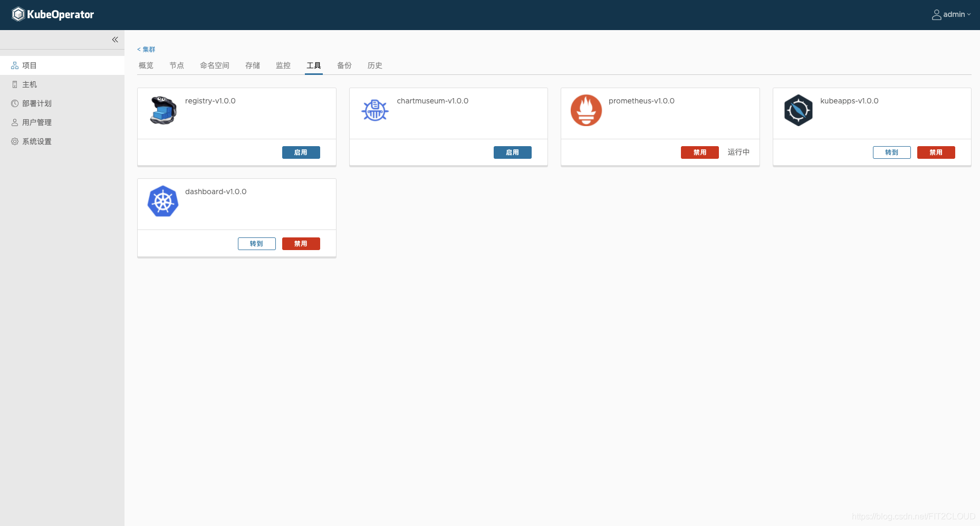This screenshot has width=980, height=526.
Task: Click the dashboard Kubernetes wheel icon
Action: tap(163, 201)
